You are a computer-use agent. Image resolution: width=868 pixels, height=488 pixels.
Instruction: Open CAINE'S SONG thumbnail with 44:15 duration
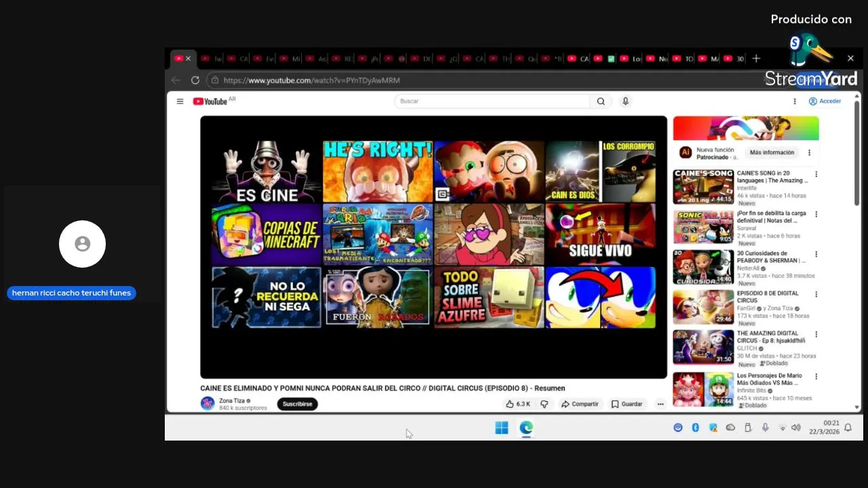point(703,187)
